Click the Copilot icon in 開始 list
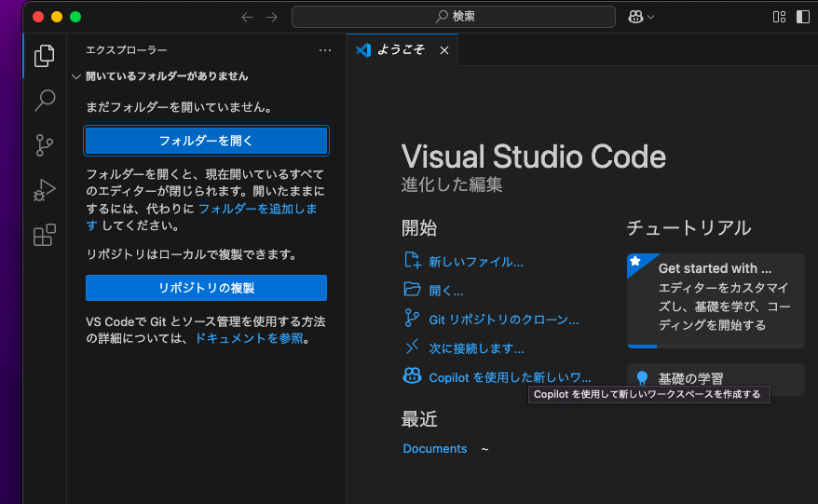This screenshot has width=818, height=504. pos(412,375)
